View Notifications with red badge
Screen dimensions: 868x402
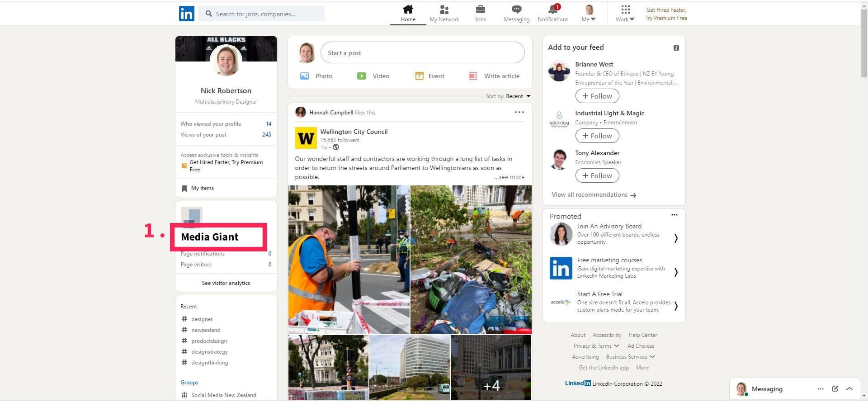552,14
